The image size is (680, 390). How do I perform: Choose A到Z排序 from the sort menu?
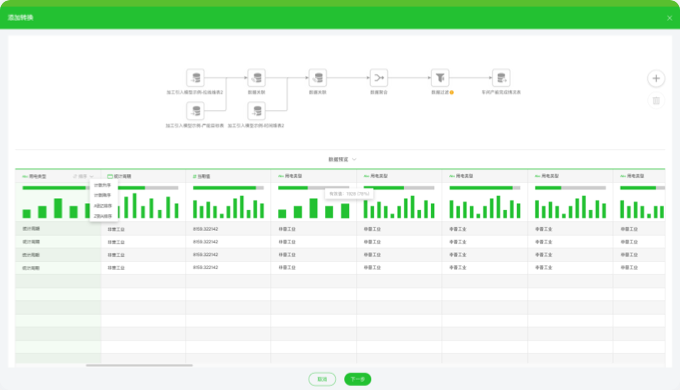tap(103, 206)
